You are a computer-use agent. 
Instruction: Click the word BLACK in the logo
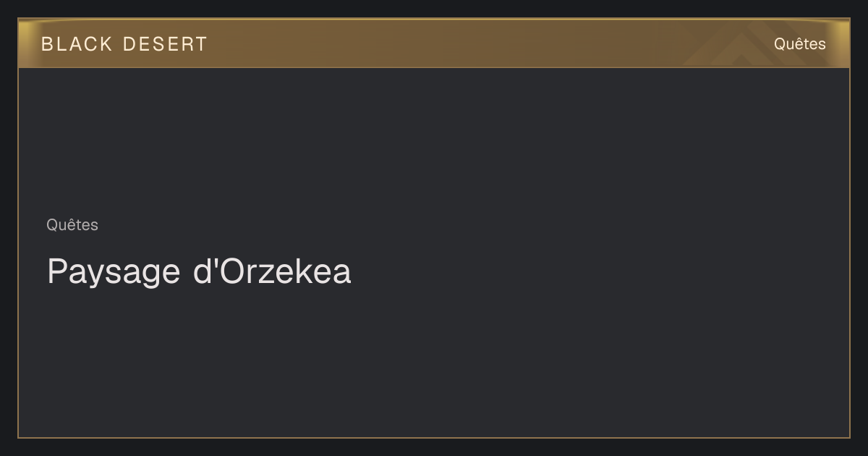77,44
